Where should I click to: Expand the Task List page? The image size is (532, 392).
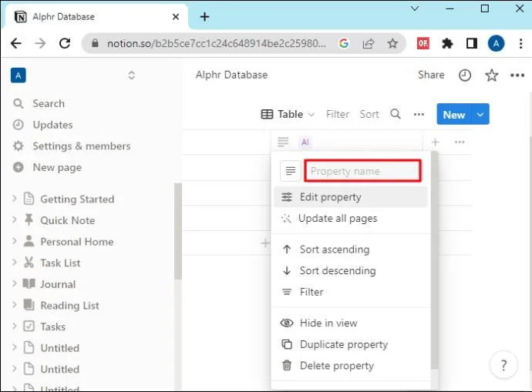coord(14,263)
